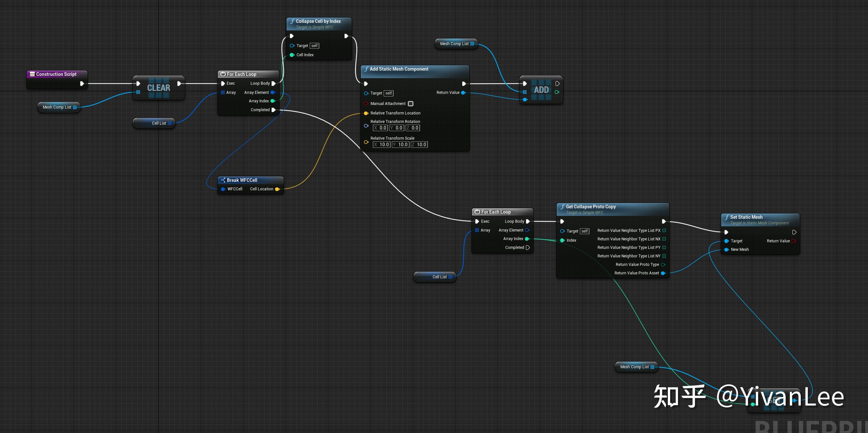The width and height of the screenshot is (868, 433).
Task: Click the Cell Index pin on Collapse Cell by Index
Action: (x=292, y=55)
